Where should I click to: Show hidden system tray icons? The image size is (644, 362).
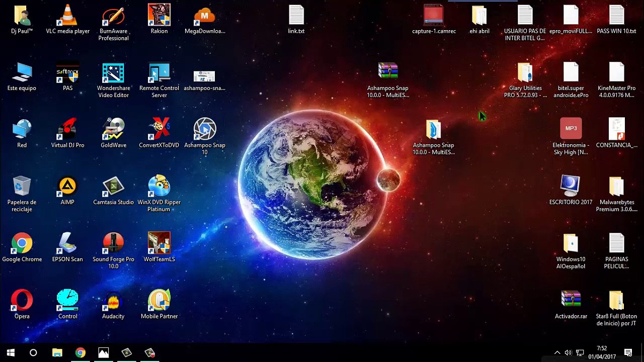[x=557, y=352]
